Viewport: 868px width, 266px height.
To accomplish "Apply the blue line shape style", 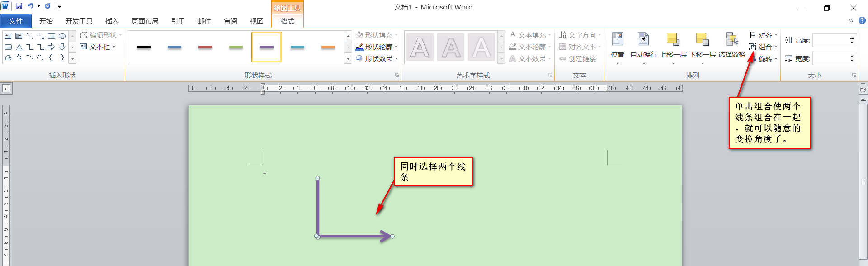I will click(175, 47).
